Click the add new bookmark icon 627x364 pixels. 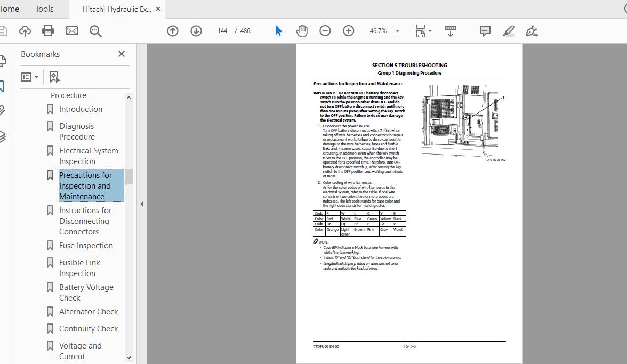[54, 77]
